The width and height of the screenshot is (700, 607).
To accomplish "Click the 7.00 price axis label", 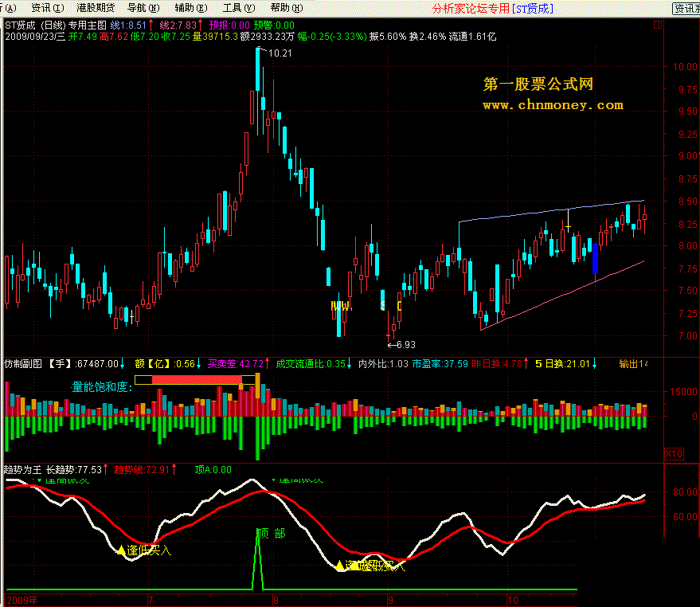I will [x=688, y=335].
